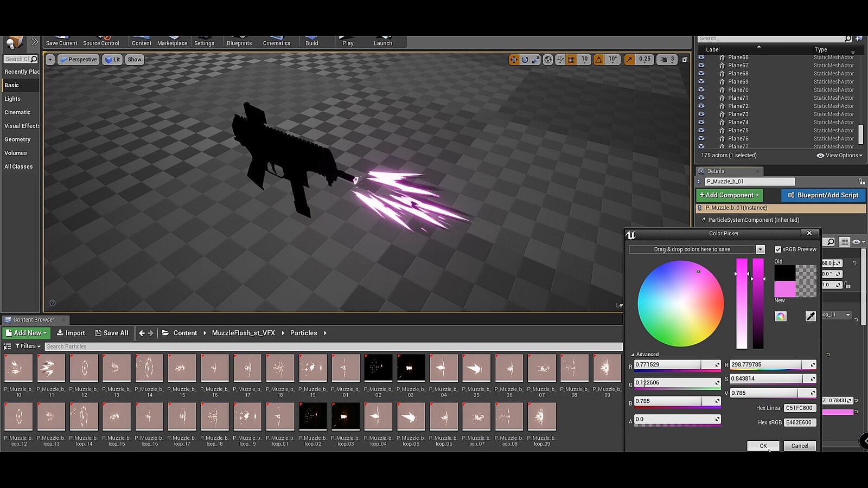Switch to the scale gizmo mode
The width and height of the screenshot is (868, 488).
coord(535,60)
